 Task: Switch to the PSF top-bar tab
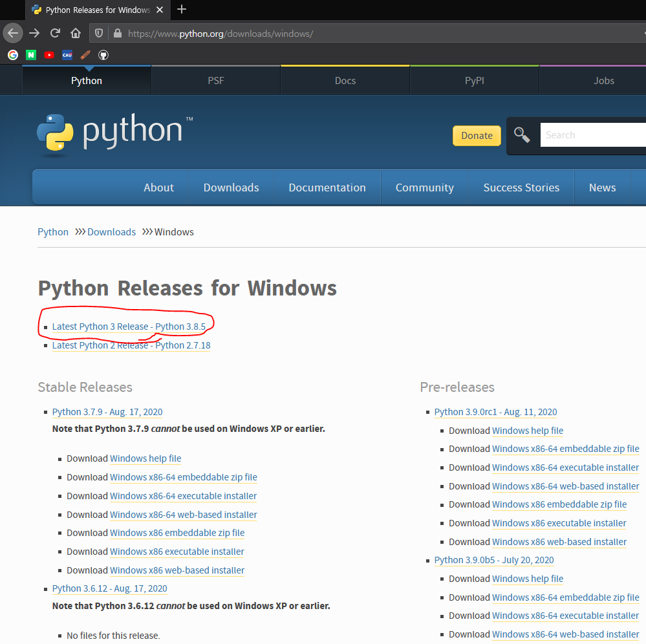click(216, 81)
